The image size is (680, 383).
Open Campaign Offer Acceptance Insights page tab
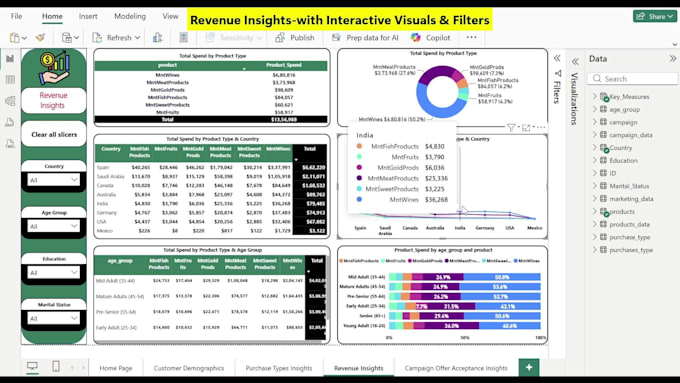coord(456,368)
